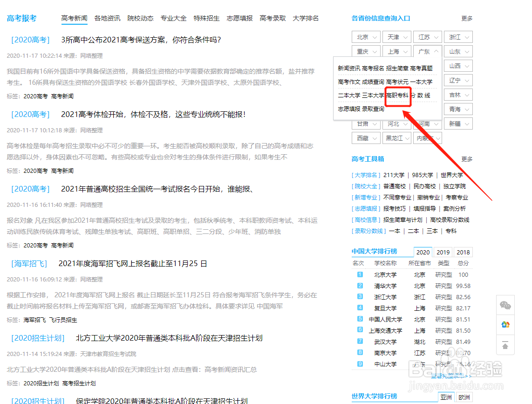This screenshot has width=532, height=404.
Task: Expand the 西藏 province dropdown
Action: pyautogui.click(x=366, y=137)
